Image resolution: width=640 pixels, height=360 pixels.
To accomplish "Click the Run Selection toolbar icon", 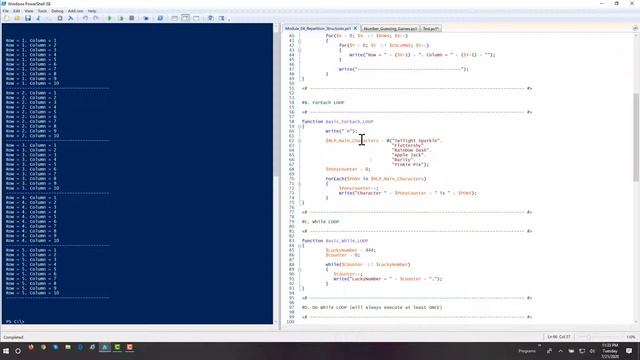I will 120,18.
